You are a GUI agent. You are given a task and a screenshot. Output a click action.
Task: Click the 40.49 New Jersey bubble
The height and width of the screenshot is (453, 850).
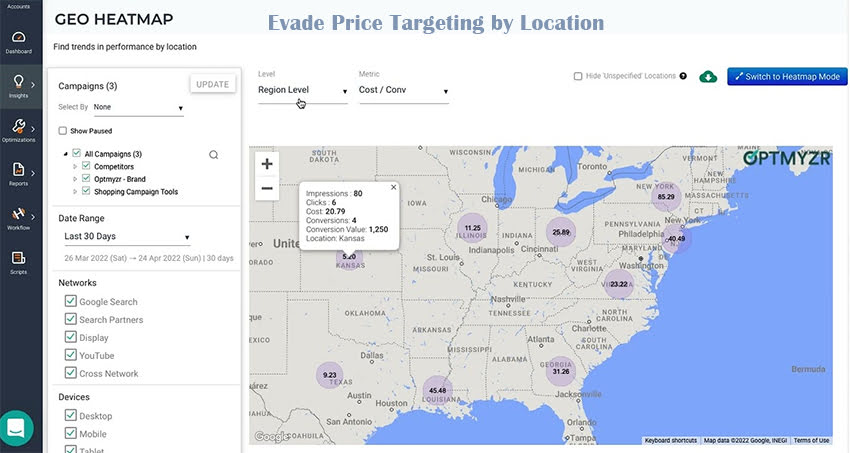(677, 238)
